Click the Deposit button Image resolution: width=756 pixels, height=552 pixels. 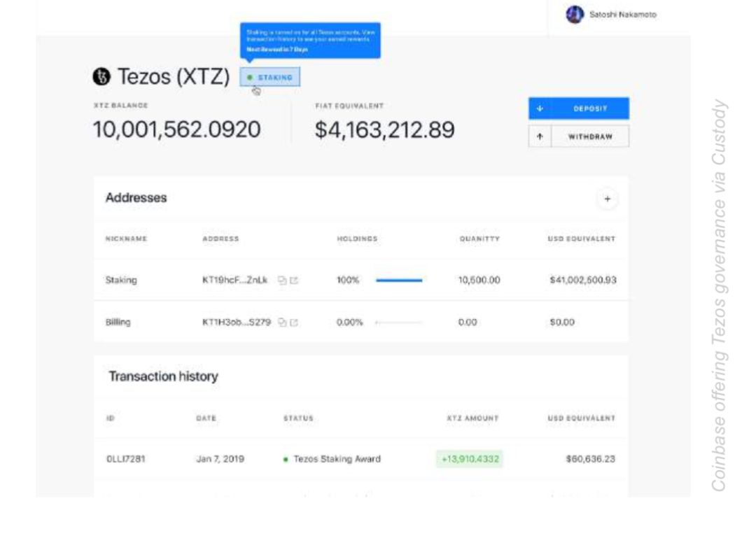point(579,108)
